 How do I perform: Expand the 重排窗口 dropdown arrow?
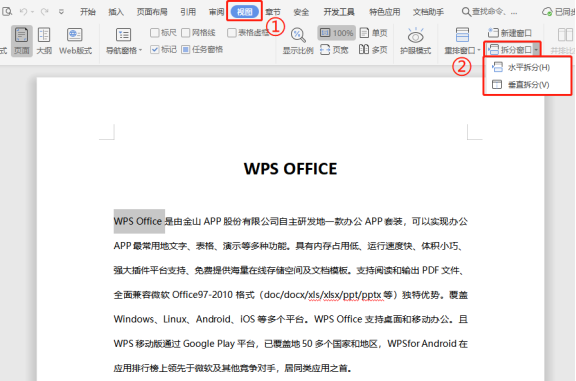479,50
